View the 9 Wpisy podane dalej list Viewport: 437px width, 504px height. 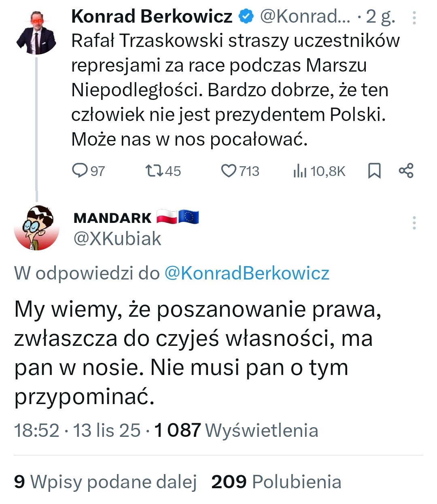coord(105,482)
